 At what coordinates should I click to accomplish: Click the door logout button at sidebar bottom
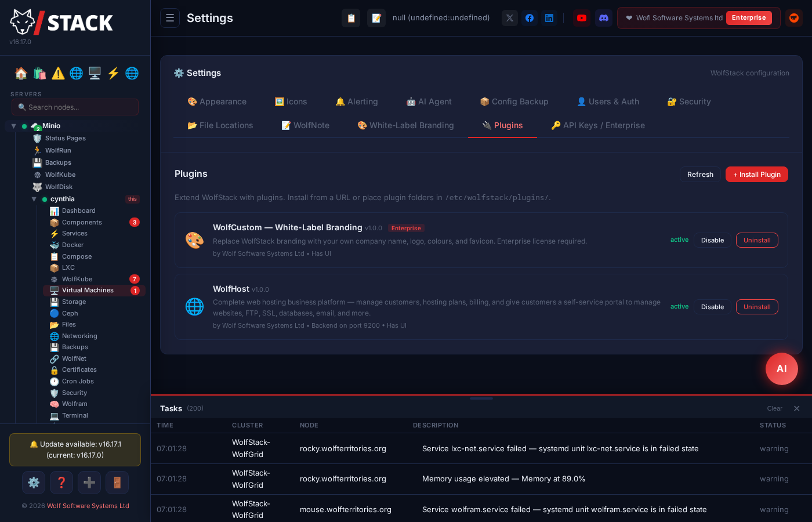pos(117,483)
